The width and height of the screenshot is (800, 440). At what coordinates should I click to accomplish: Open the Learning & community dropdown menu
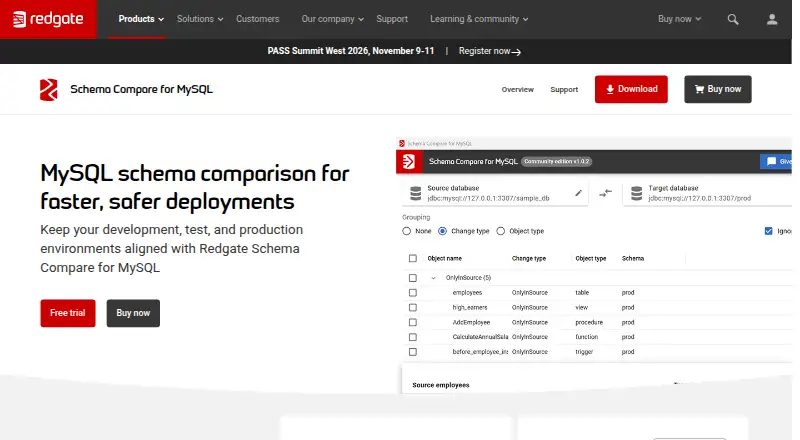pyautogui.click(x=479, y=19)
